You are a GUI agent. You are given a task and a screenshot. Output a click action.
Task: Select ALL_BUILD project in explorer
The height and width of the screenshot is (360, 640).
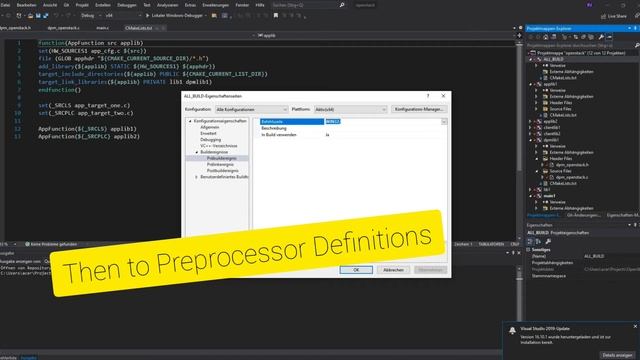tap(553, 59)
